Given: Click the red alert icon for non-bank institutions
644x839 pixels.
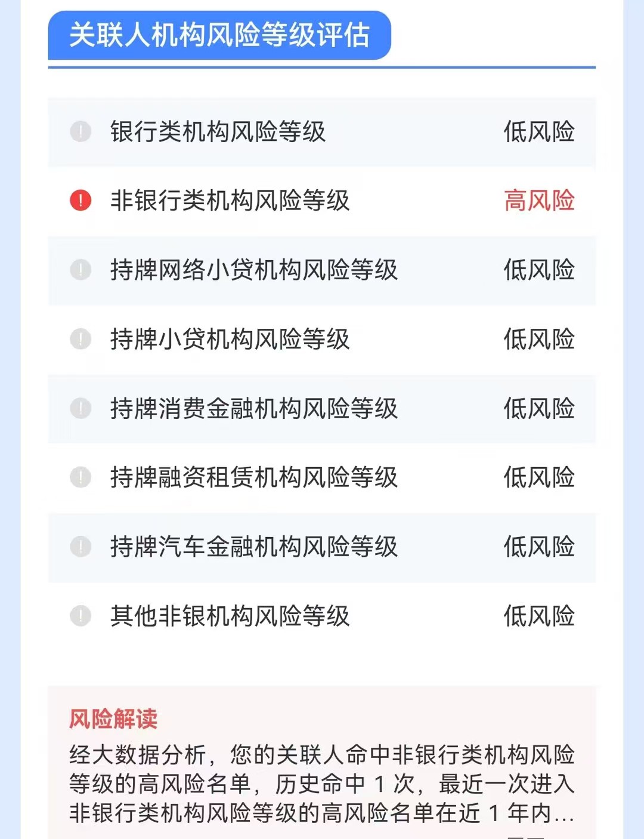Looking at the screenshot, I should pos(80,201).
